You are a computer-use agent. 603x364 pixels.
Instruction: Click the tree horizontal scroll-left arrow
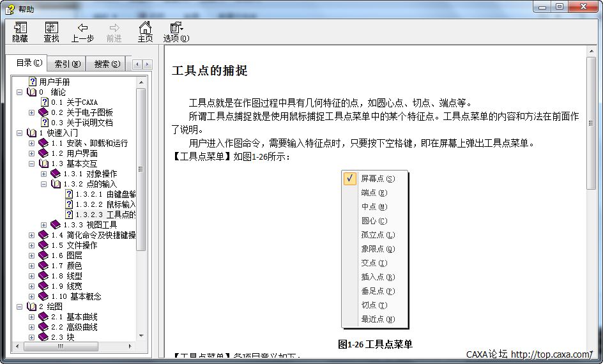click(x=17, y=346)
